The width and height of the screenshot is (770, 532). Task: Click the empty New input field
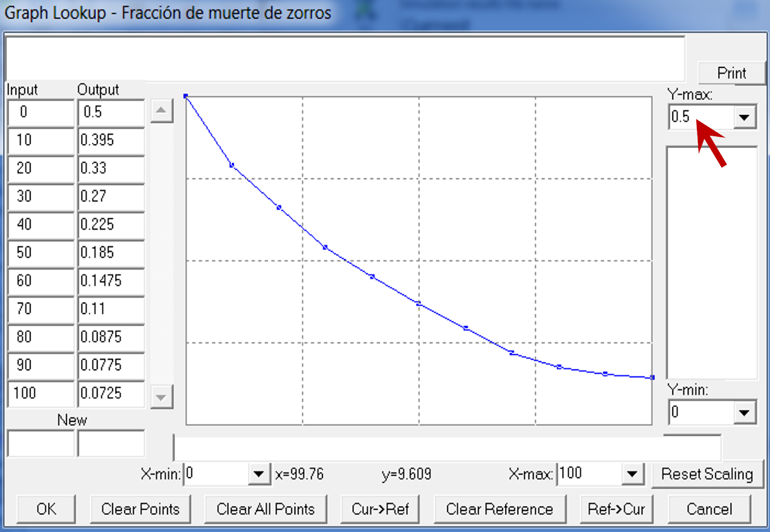point(41,443)
